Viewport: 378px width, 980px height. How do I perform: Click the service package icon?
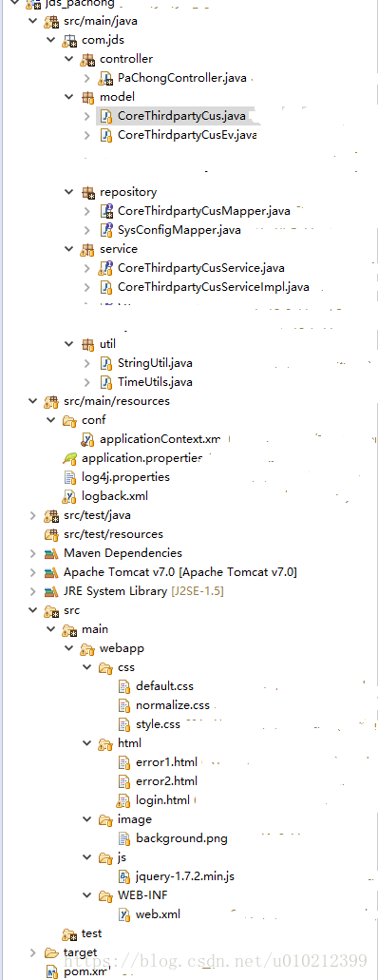tap(86, 249)
